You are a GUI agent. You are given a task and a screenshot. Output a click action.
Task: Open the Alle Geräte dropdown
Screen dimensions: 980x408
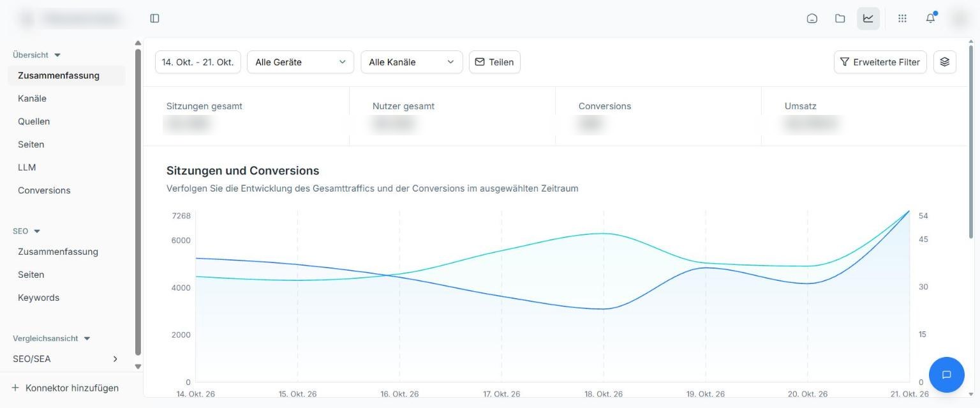pyautogui.click(x=301, y=62)
